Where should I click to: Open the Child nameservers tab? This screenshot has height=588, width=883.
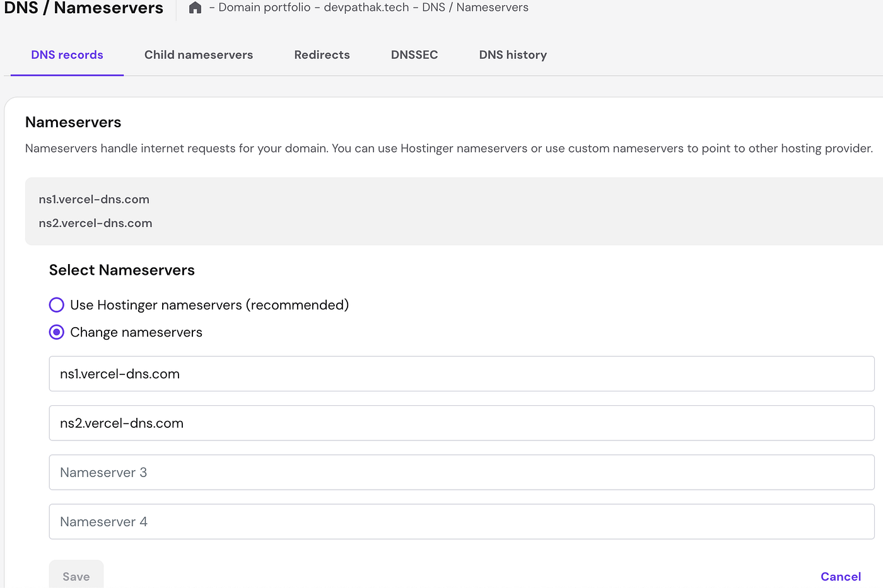(x=199, y=55)
